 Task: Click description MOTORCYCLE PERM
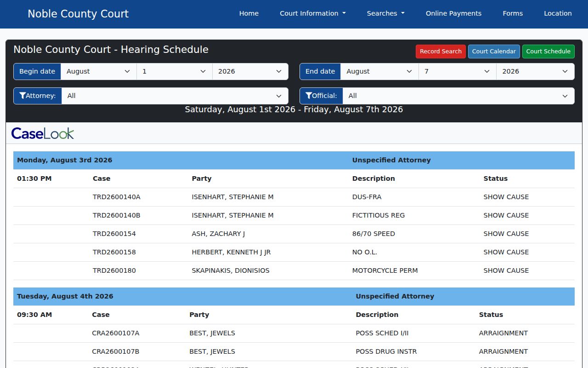click(385, 270)
